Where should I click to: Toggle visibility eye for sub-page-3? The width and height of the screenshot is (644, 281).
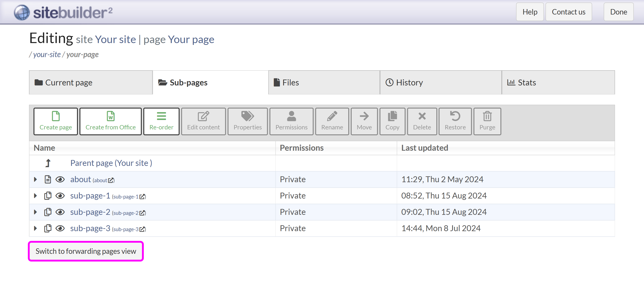[60, 228]
